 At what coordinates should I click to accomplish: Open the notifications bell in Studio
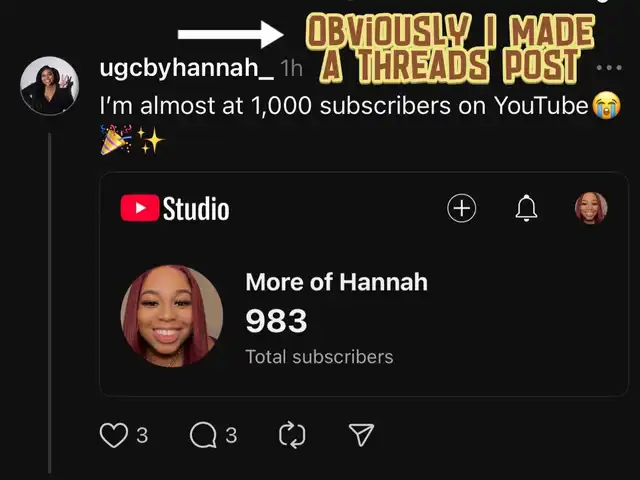tap(527, 208)
